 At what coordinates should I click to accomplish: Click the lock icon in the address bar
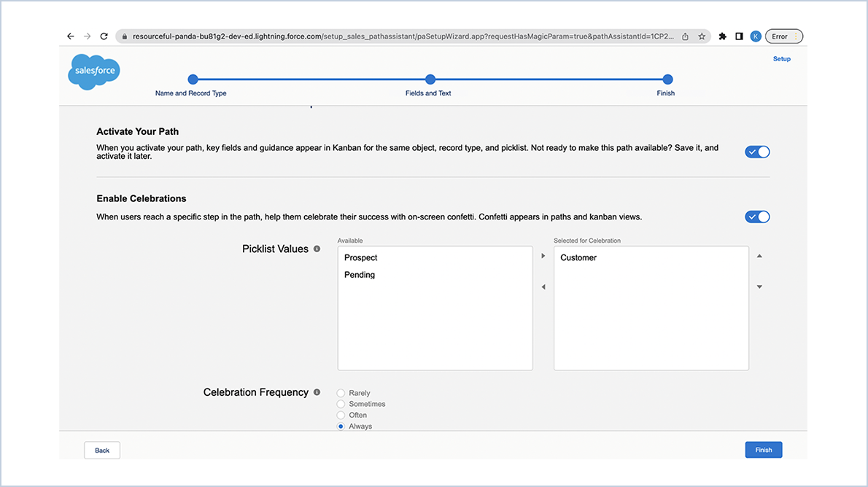tap(124, 36)
